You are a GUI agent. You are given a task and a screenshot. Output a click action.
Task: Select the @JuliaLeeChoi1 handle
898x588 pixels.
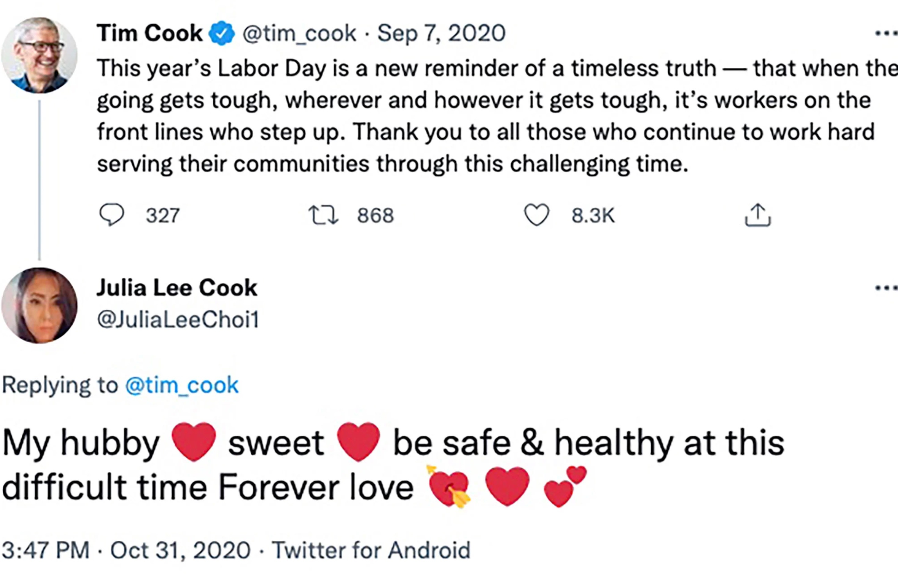[177, 319]
